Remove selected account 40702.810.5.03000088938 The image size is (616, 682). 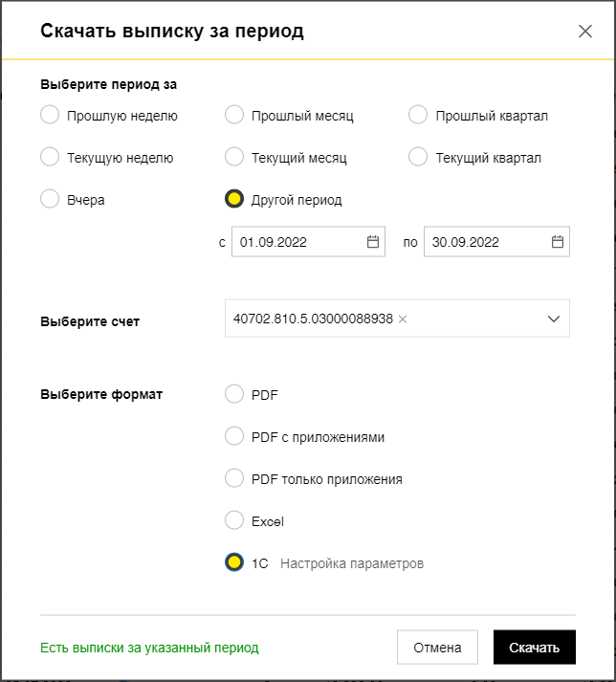[403, 319]
